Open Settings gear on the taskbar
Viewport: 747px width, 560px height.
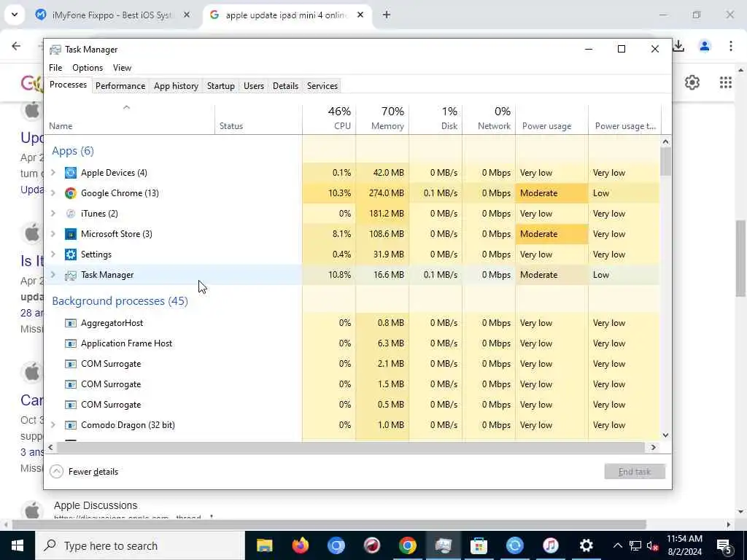coord(586,545)
